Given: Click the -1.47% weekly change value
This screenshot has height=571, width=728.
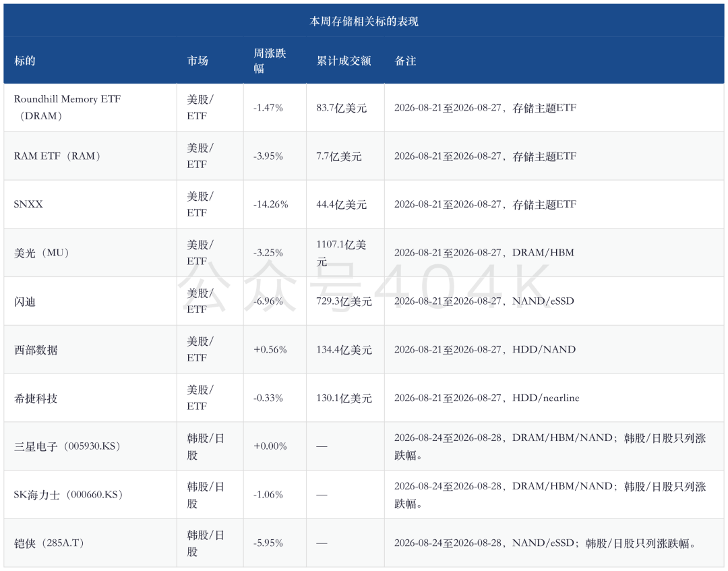Looking at the screenshot, I should tap(268, 108).
